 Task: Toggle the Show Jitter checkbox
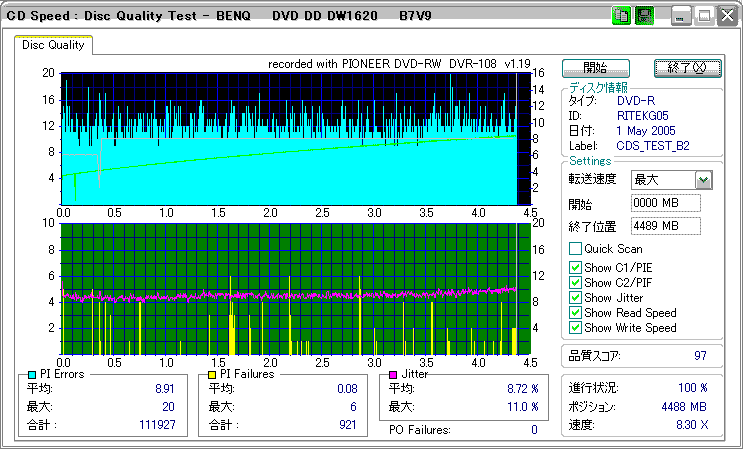pos(575,298)
